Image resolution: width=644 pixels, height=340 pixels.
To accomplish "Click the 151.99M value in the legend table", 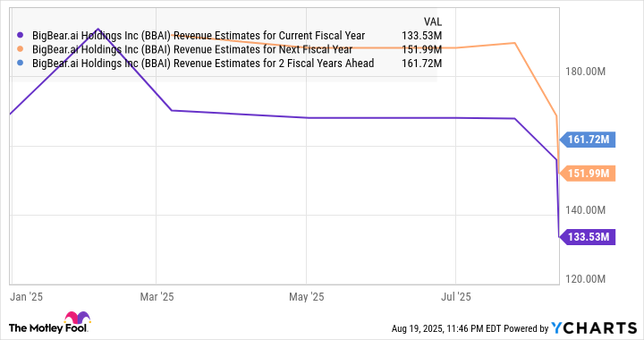I will [422, 50].
